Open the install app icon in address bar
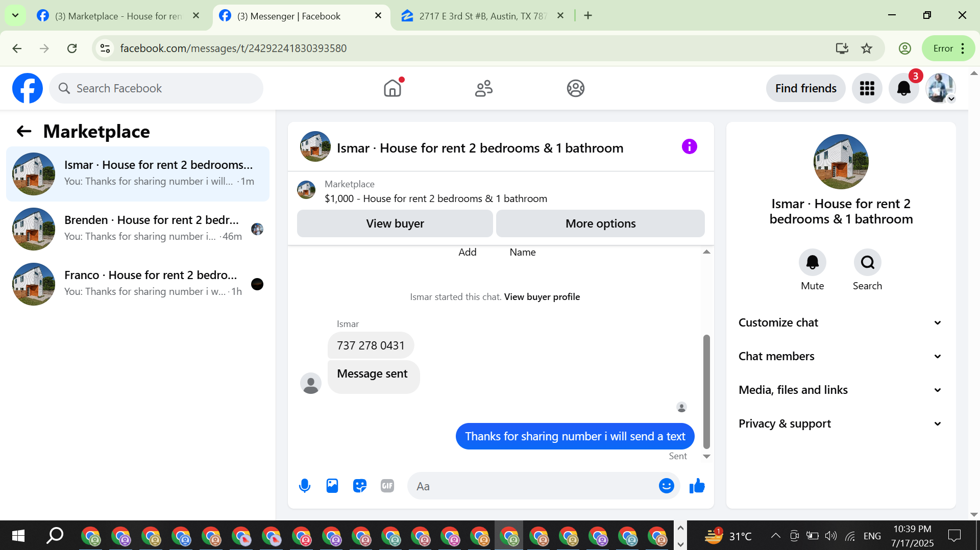 click(x=842, y=48)
